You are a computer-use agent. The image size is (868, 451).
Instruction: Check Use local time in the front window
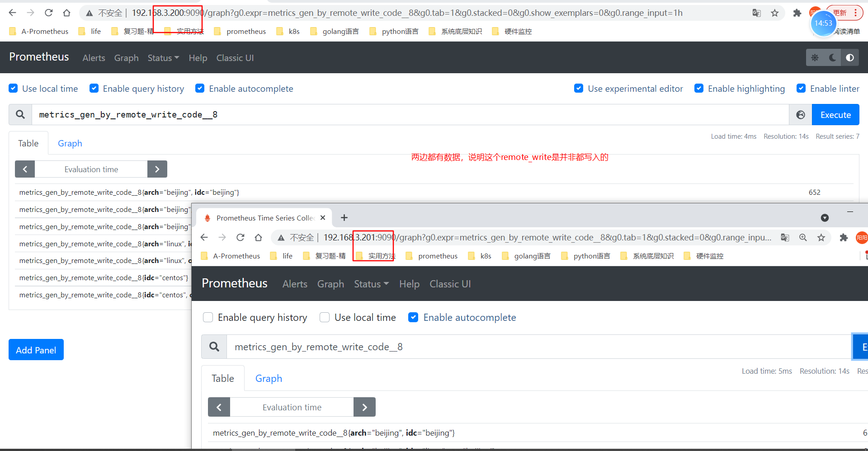(325, 317)
